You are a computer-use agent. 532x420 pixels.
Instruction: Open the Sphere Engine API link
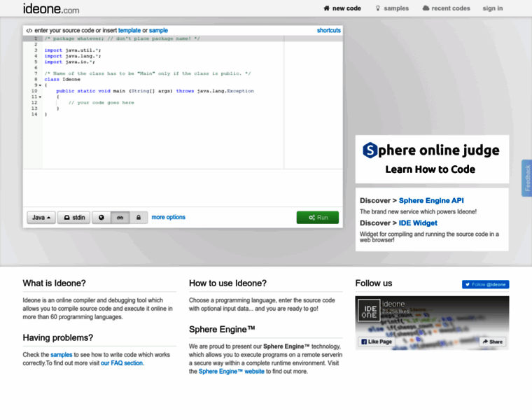point(431,200)
